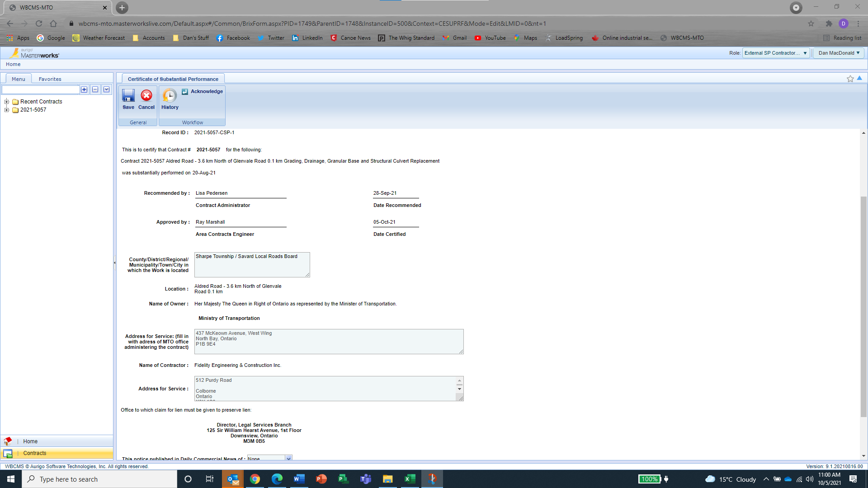Viewport: 868px width, 488px height.
Task: Open browser extensions puzzle icon
Action: point(829,23)
